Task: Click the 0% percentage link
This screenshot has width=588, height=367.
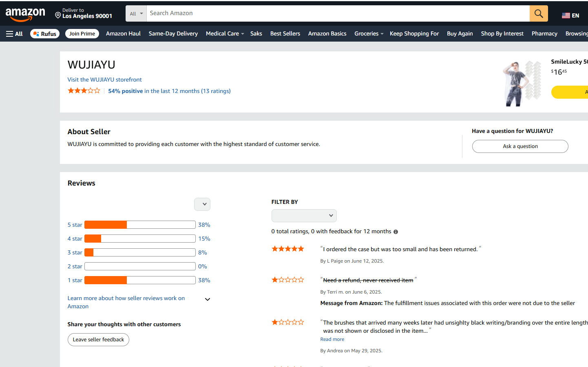Action: (203, 266)
